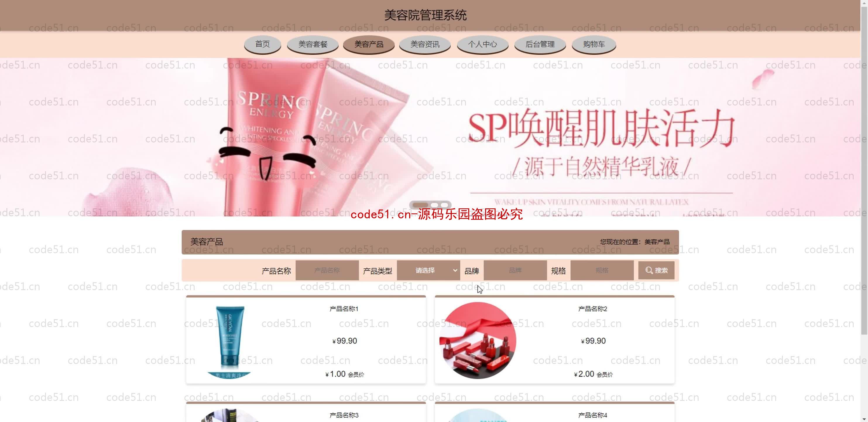Click the magnifier search button

coord(656,270)
